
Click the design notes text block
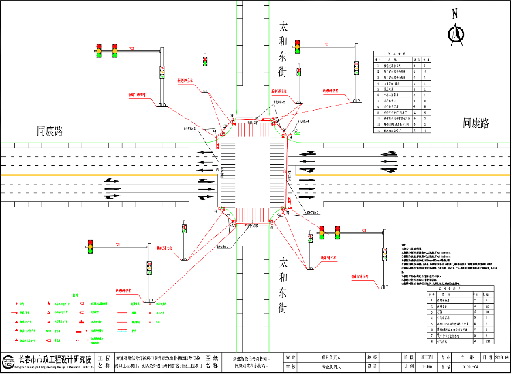[449, 265]
